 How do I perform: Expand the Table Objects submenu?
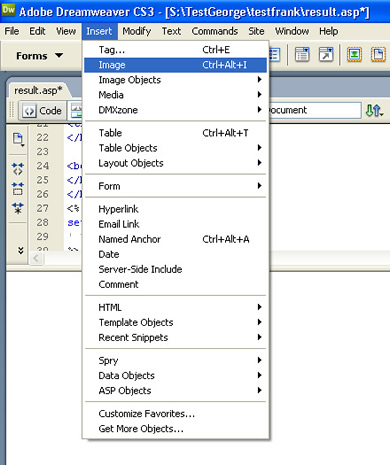tap(175, 148)
